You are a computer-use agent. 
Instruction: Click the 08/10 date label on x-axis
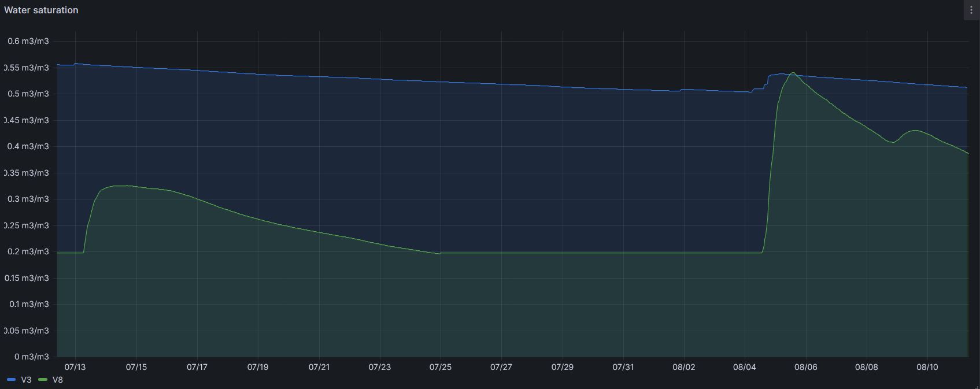pyautogui.click(x=927, y=367)
